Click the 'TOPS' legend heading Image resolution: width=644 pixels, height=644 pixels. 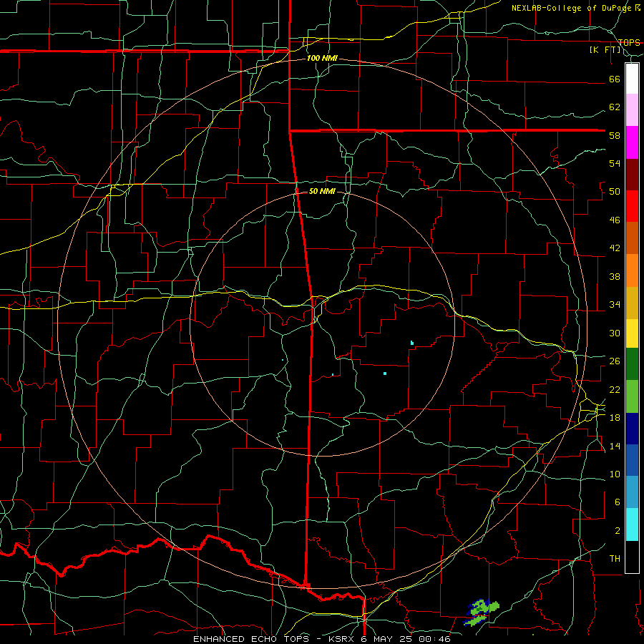point(629,42)
